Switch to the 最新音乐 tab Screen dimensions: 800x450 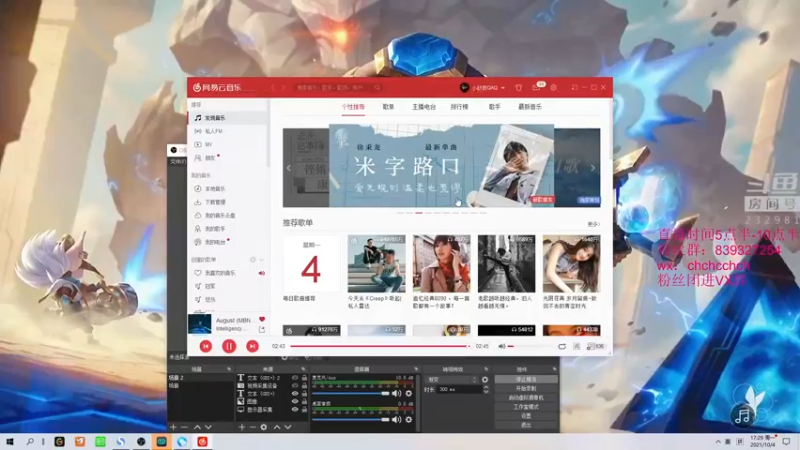pos(530,107)
